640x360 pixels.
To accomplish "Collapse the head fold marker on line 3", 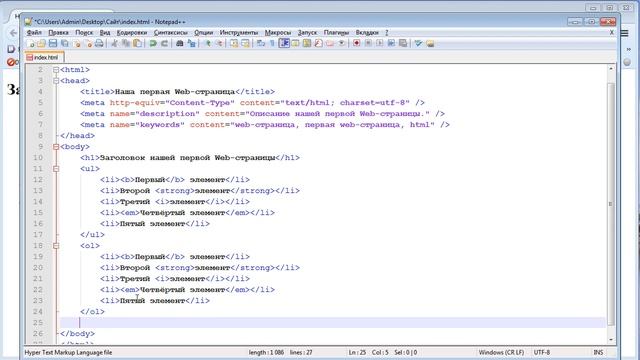I will [56, 81].
